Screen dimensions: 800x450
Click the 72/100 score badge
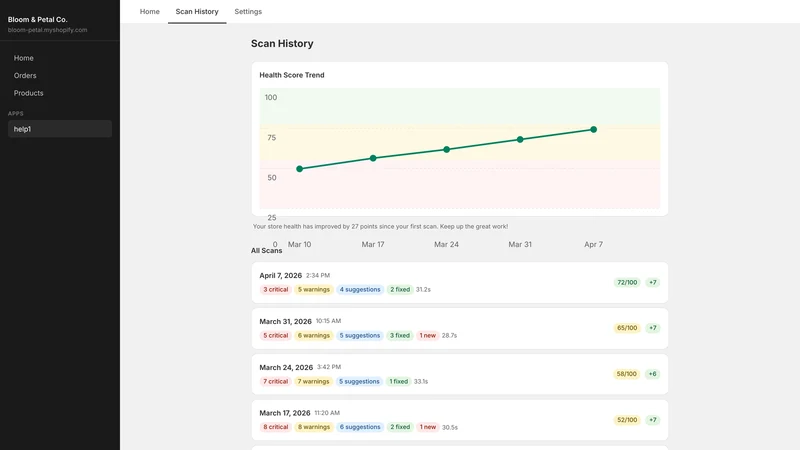pos(627,283)
